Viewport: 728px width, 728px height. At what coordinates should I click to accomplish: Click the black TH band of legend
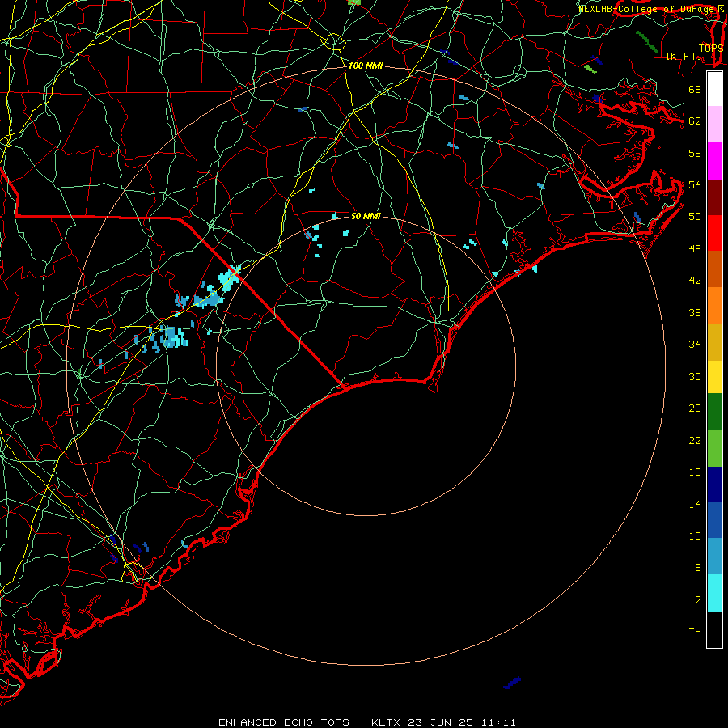pyautogui.click(x=714, y=629)
